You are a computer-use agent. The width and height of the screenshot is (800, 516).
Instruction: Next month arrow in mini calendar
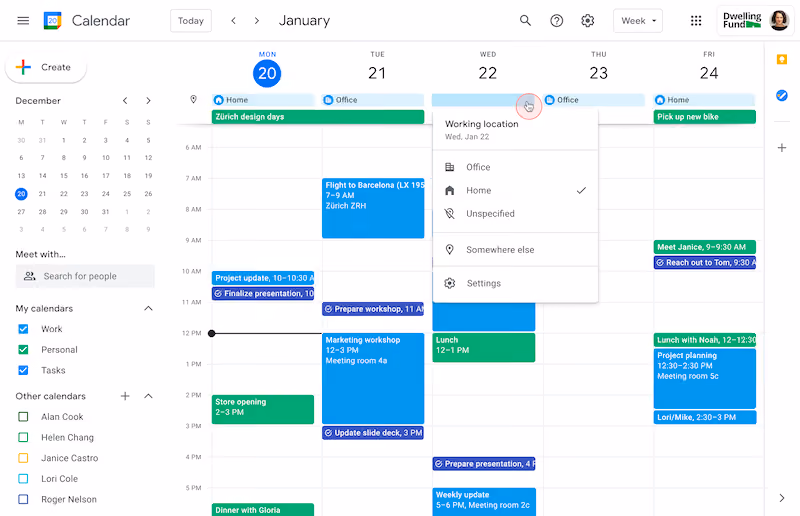pos(148,101)
